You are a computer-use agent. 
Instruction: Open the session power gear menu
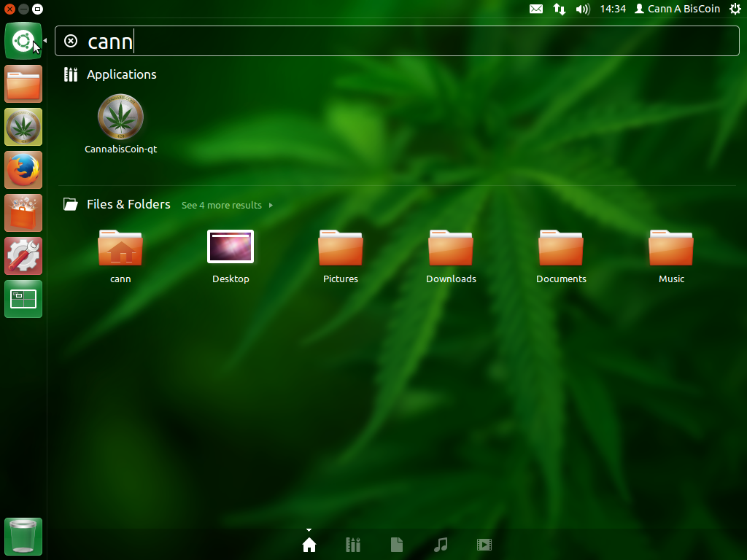point(735,9)
